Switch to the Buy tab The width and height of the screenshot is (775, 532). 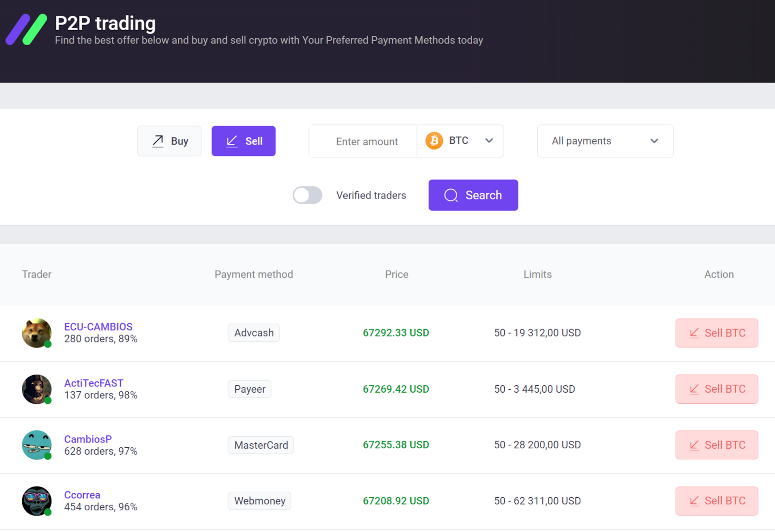(x=169, y=141)
